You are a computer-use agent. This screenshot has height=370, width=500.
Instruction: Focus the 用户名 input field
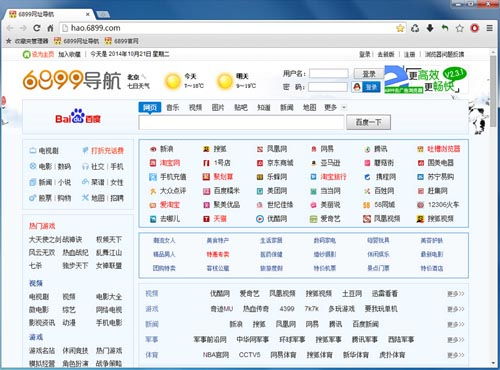(x=329, y=74)
